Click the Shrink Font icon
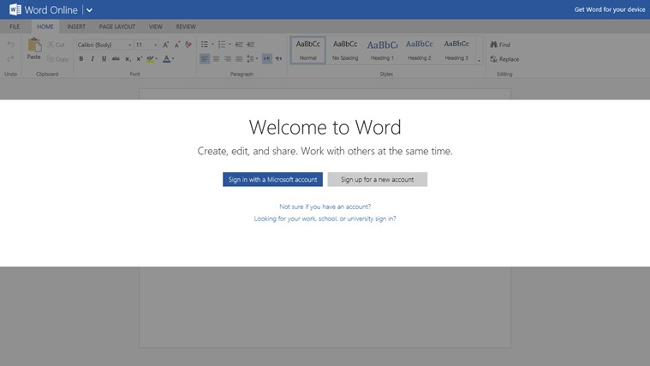Screen dimensions: 650x366 click(177, 44)
